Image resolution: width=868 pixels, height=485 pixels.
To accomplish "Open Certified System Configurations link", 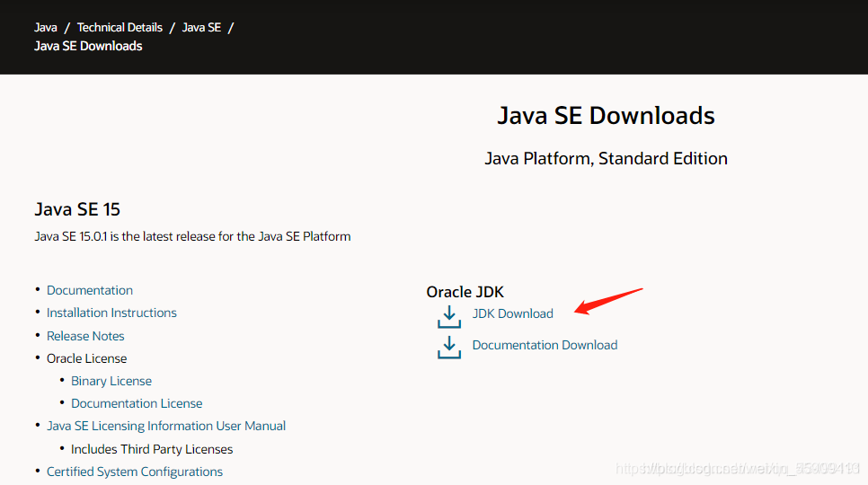I will coord(135,472).
